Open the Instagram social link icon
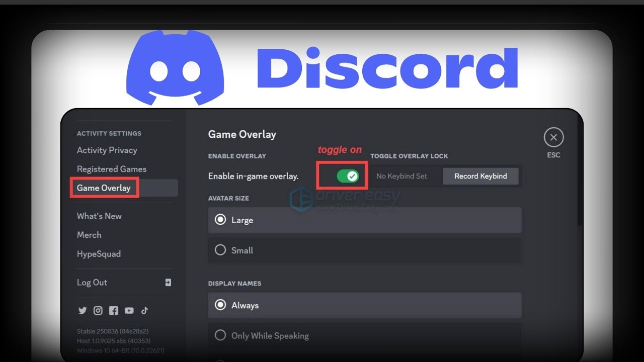Screen dimensions: 644x362 point(98,311)
